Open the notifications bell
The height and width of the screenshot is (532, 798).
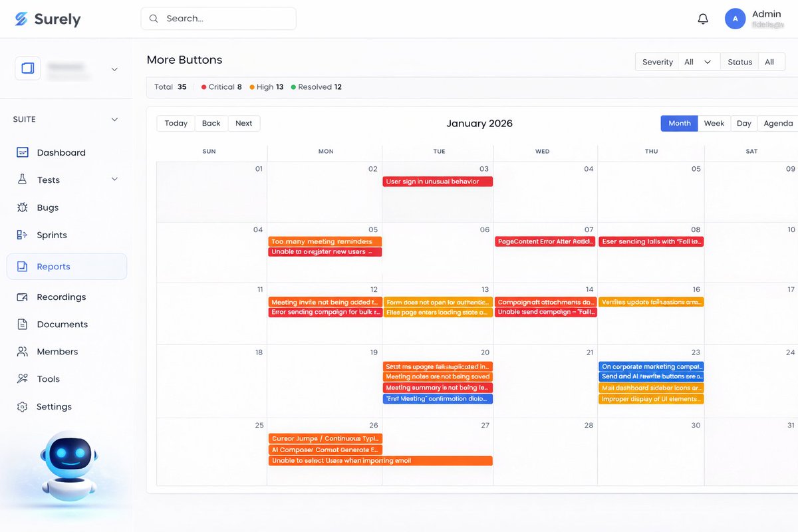point(703,19)
